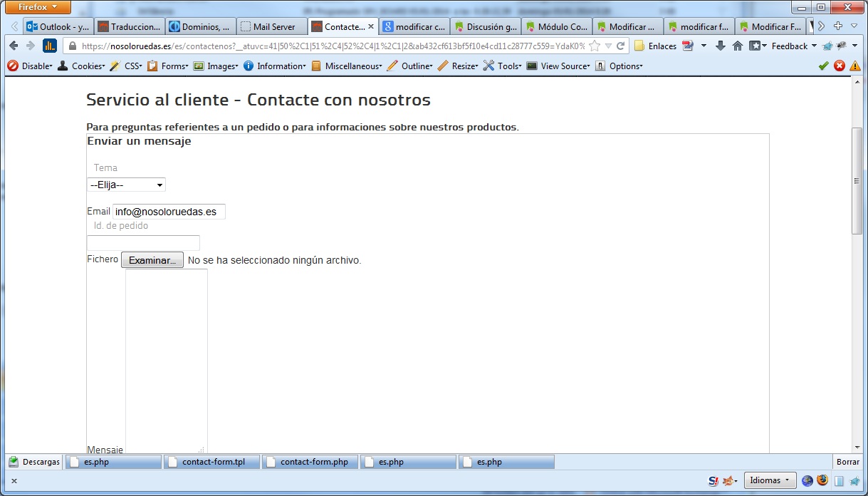
Task: Open the Miscellaneous developer menu
Action: coord(346,66)
